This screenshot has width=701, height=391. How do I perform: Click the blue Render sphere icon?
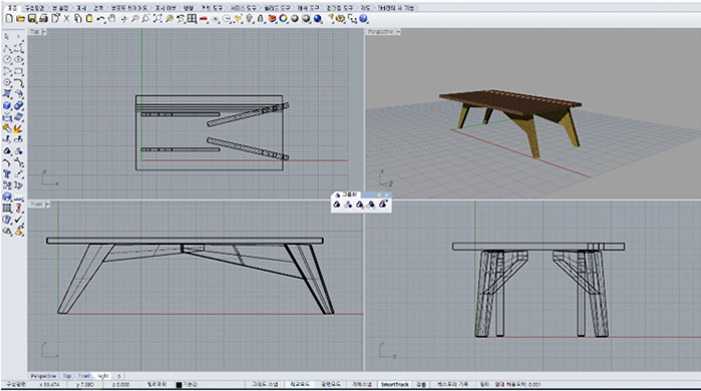[318, 18]
